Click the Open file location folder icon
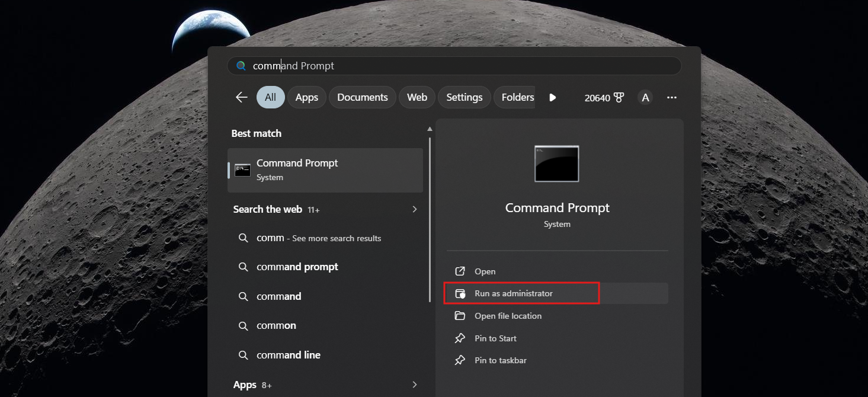 pyautogui.click(x=460, y=316)
